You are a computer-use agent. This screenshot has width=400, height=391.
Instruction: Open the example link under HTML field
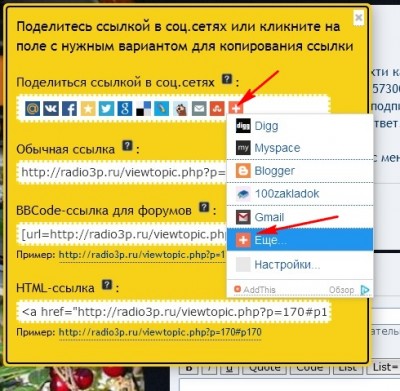[x=160, y=332]
